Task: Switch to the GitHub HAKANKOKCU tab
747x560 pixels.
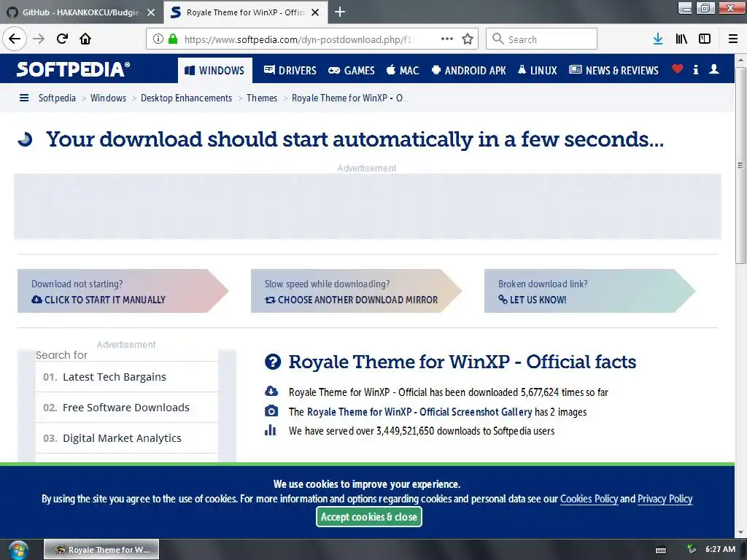Action: 80,12
